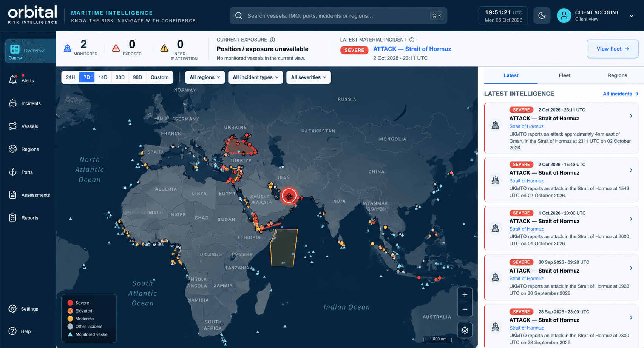Click ship icon on 2 Oct 23:11 incident card
This screenshot has width=644, height=348.
click(x=496, y=125)
